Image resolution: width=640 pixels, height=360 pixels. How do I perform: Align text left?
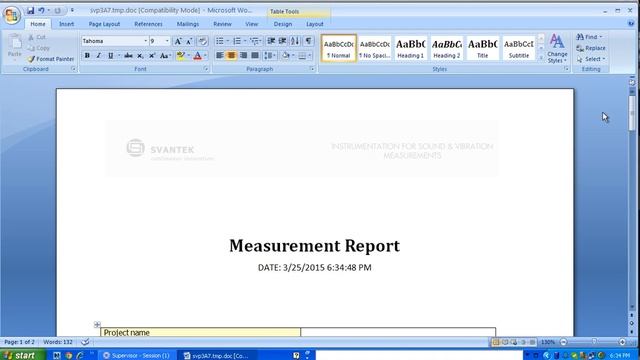coord(220,56)
